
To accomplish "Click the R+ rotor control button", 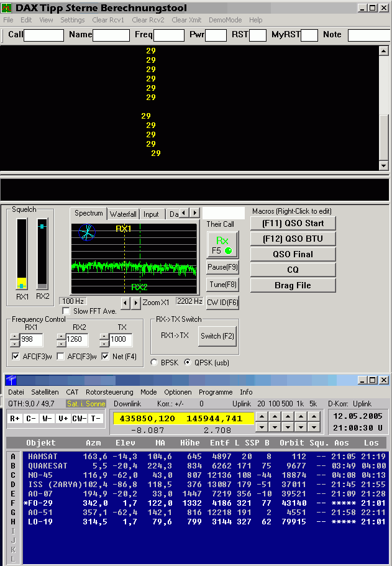I will tap(16, 419).
